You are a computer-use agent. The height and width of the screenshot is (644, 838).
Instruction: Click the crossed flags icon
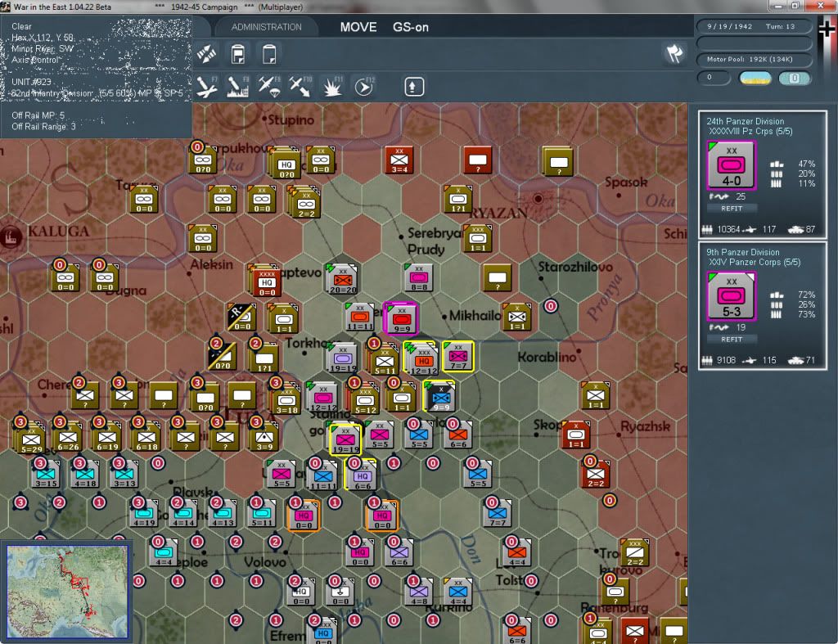coord(674,53)
